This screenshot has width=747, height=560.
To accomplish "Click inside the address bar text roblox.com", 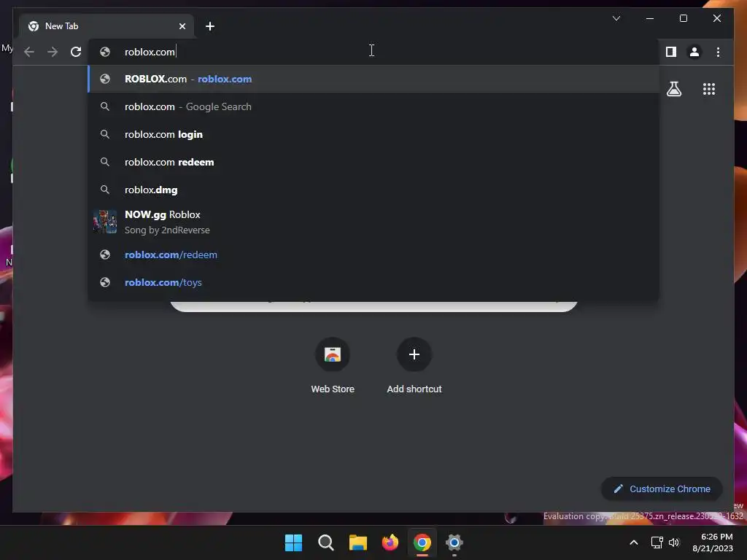I will pos(150,52).
